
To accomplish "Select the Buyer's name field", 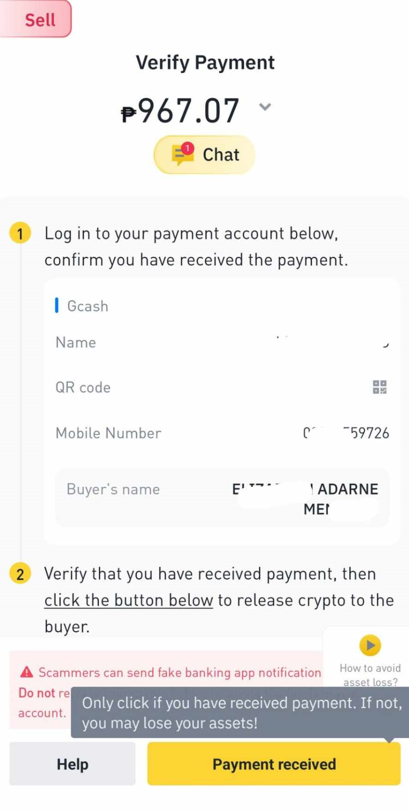I will 222,498.
